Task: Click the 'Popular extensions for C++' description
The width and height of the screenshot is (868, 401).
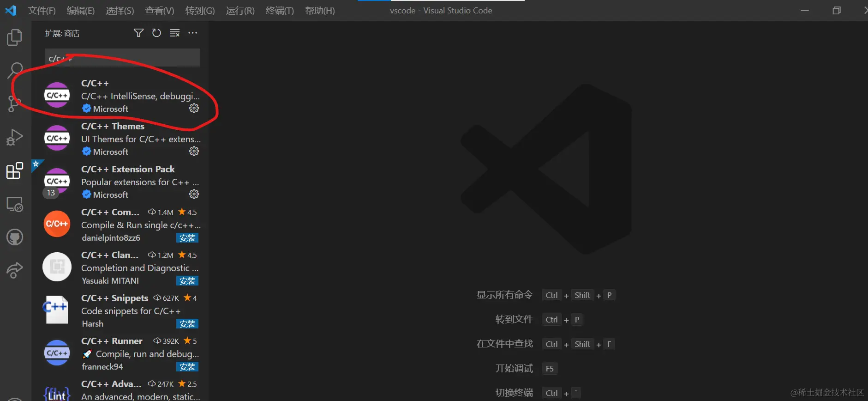Action: pos(140,182)
